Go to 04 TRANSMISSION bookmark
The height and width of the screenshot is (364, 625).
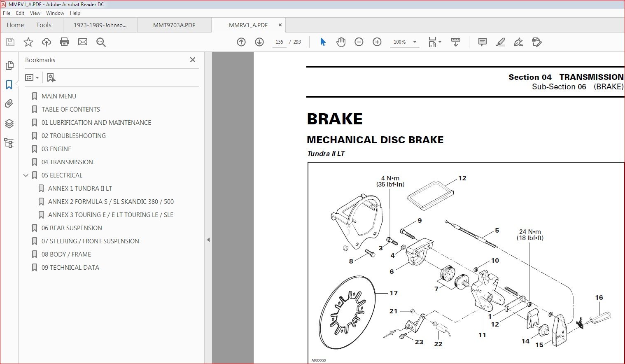point(67,162)
